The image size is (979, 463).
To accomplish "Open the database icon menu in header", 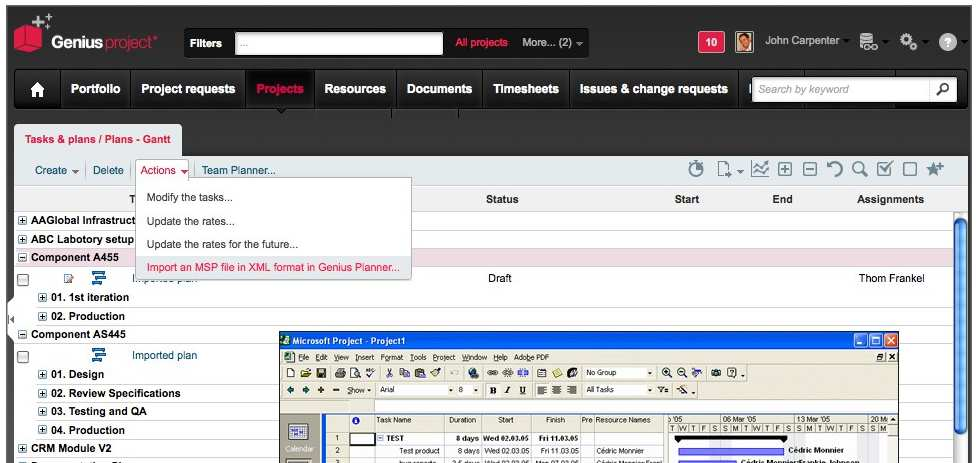I will coord(868,42).
